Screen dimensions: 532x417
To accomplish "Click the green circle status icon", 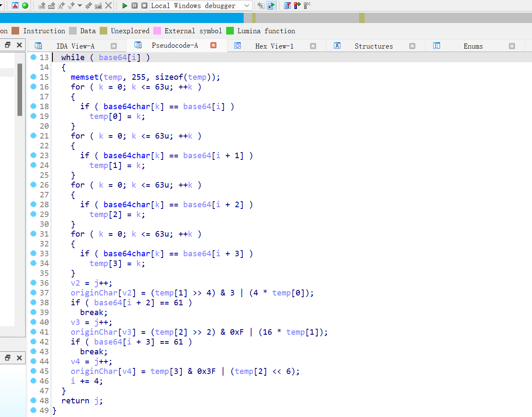I will coord(25,6).
